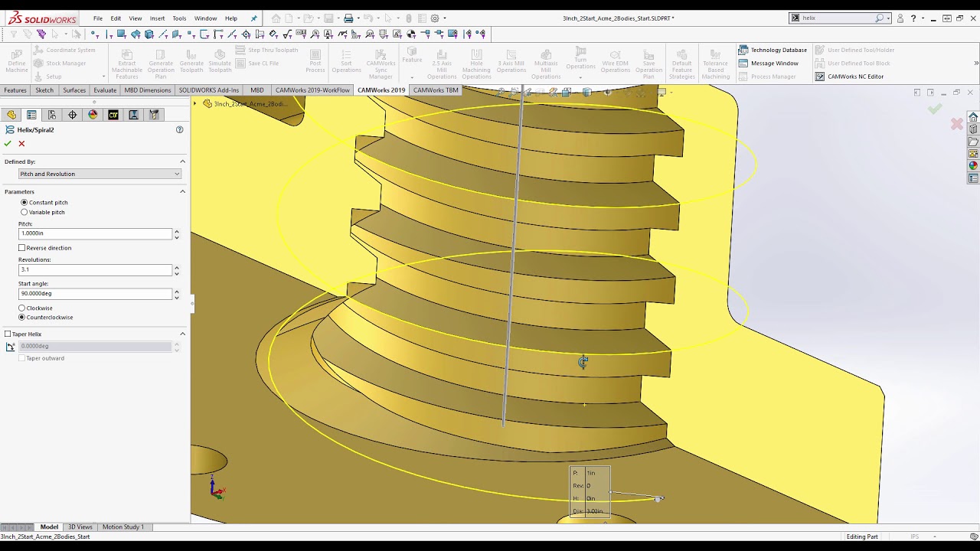Open CAMWorks tools tree tab icon
This screenshot has height=551, width=980.
point(154,115)
